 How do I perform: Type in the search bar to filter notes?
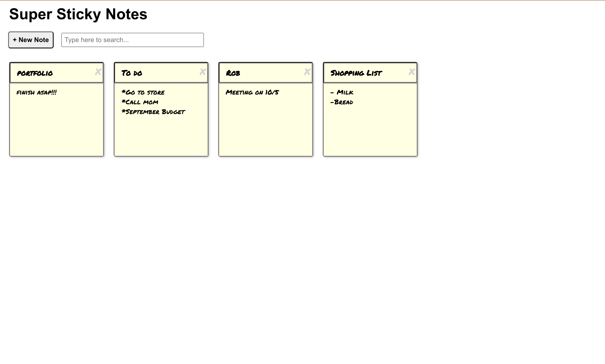point(133,40)
